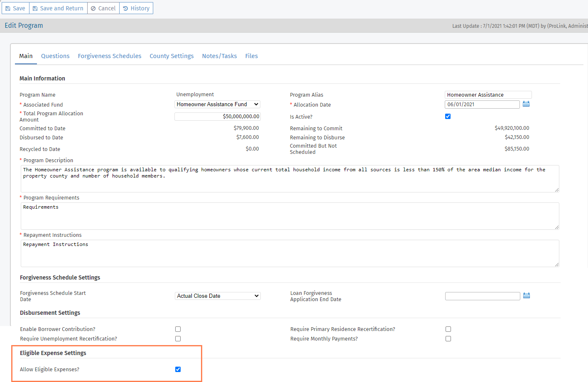Click Save and Return button
Screen dimensions: 588x382
pyautogui.click(x=58, y=8)
